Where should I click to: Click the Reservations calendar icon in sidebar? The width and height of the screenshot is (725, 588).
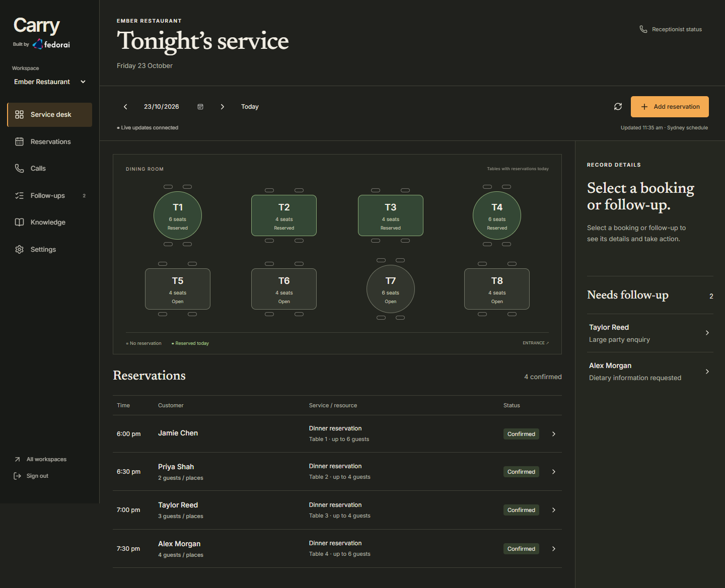(20, 142)
